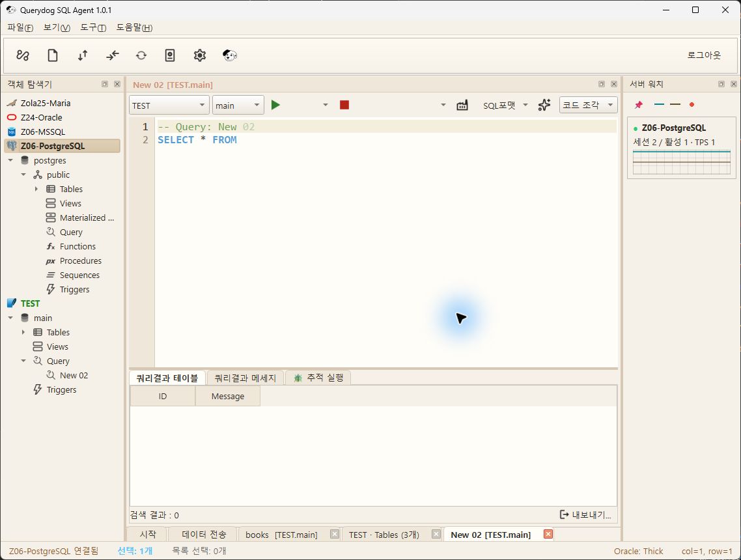Switch to the 쿼리결과 메세지 tab
The height and width of the screenshot is (560, 741).
pos(245,378)
